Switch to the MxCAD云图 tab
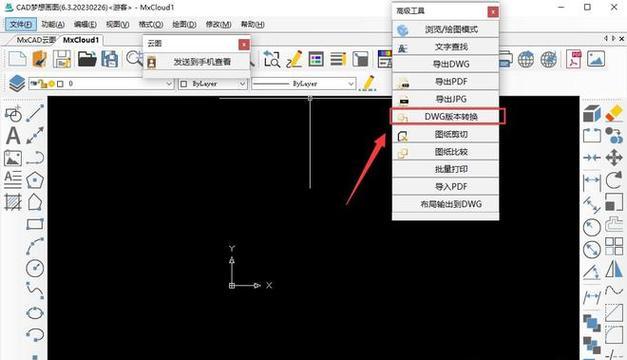This screenshot has width=627, height=360. pyautogui.click(x=36, y=40)
